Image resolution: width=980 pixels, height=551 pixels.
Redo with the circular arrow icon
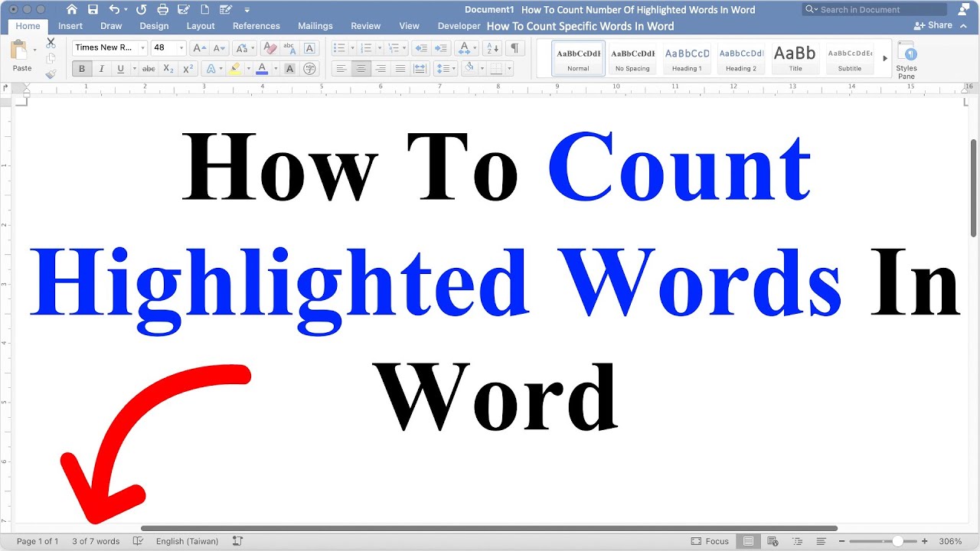pyautogui.click(x=141, y=9)
